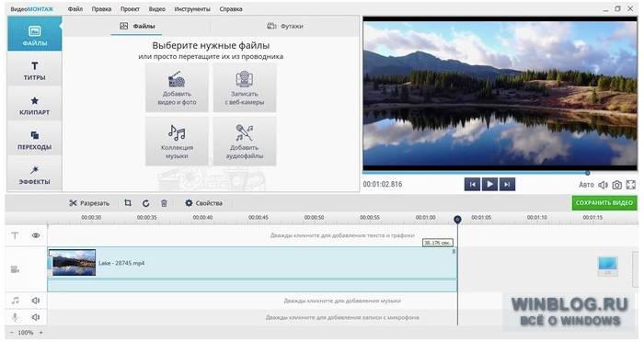Take a snapshot with the camera icon
Image resolution: width=644 pixels, height=342 pixels.
click(x=617, y=185)
